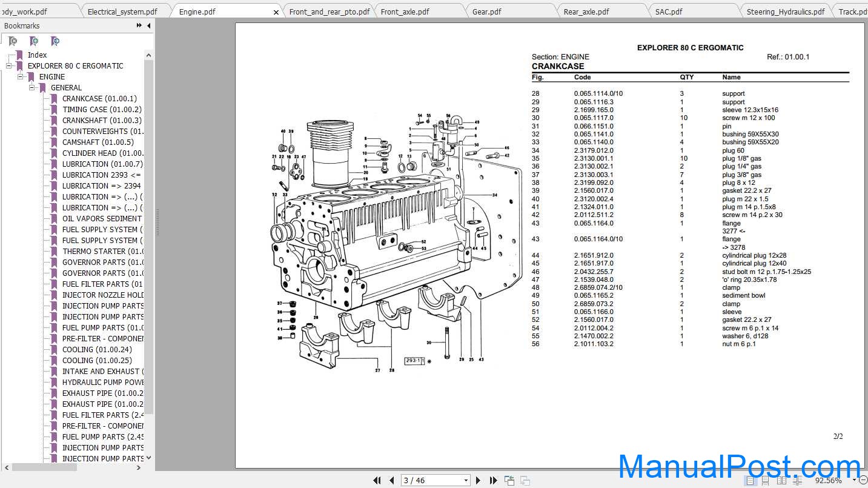Go to the previous page

click(392, 480)
